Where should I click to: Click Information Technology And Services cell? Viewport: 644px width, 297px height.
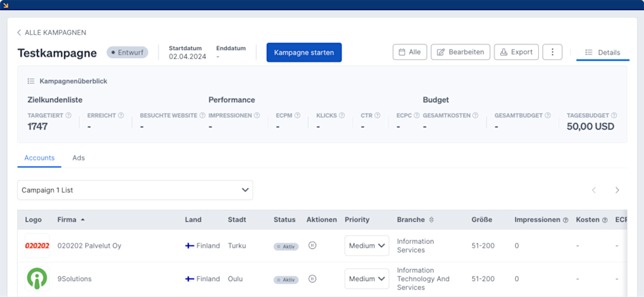[x=424, y=279]
